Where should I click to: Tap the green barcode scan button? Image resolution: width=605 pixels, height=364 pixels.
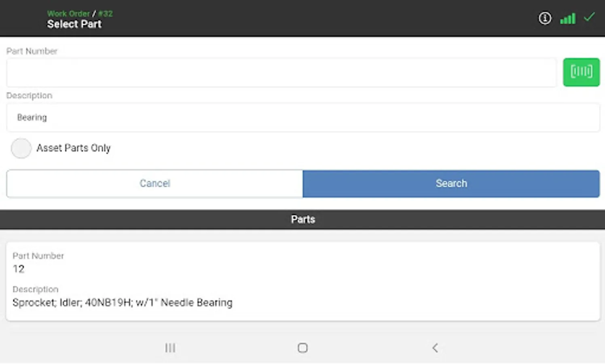click(x=581, y=72)
